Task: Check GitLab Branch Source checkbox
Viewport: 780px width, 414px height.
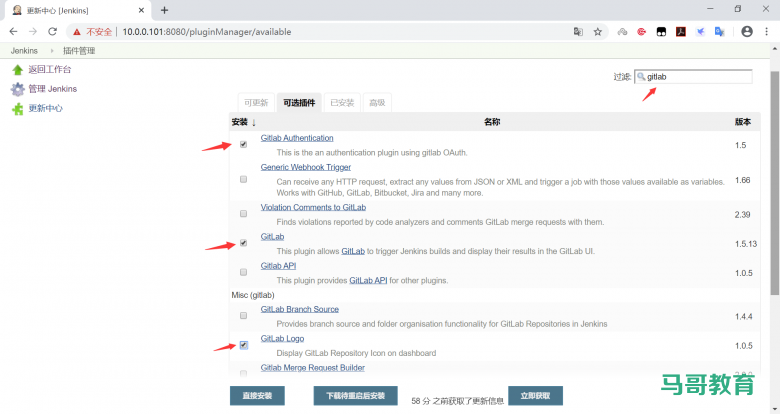Action: tap(243, 315)
